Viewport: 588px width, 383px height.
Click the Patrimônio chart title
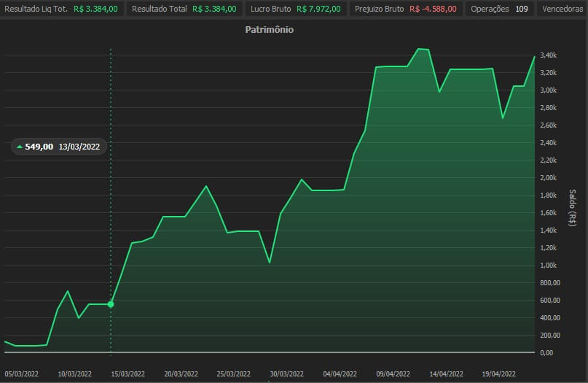pyautogui.click(x=269, y=31)
